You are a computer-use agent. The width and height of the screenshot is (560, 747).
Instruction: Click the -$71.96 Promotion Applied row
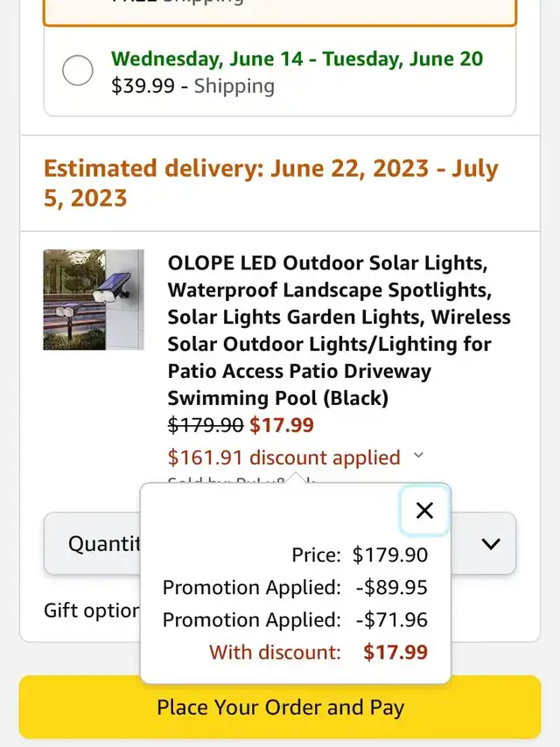pyautogui.click(x=295, y=620)
